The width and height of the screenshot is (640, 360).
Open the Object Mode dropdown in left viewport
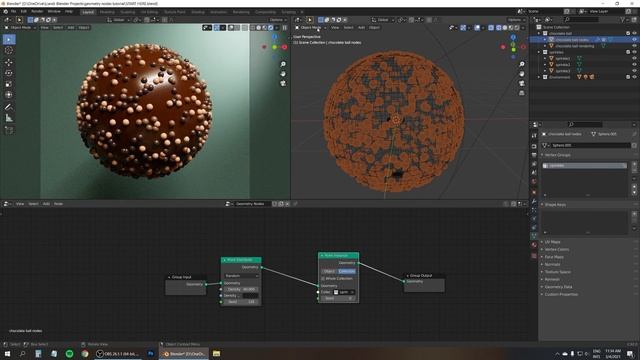pyautogui.click(x=20, y=27)
